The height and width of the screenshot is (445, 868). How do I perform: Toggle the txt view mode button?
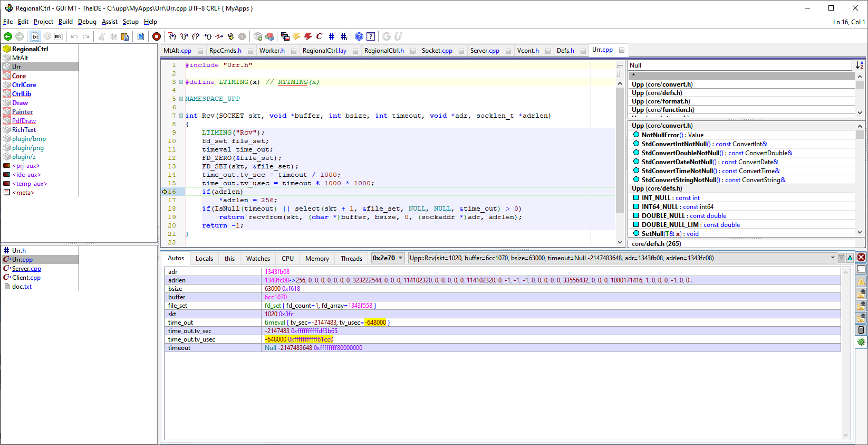click(35, 36)
